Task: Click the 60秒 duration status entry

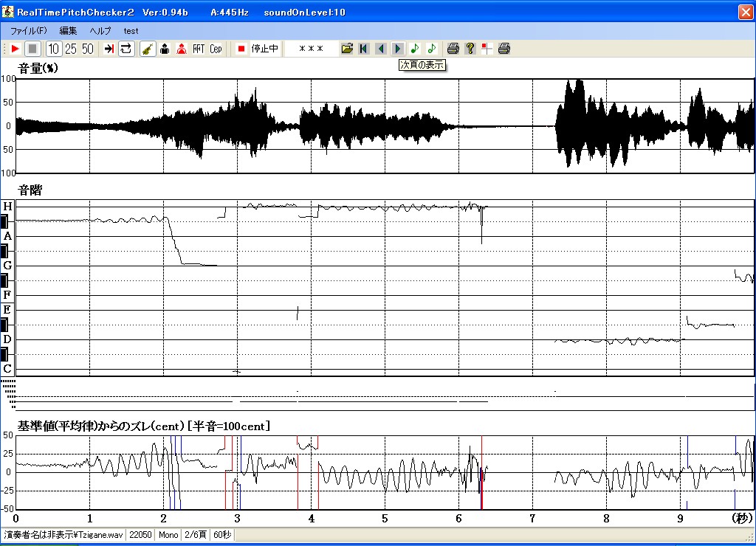Action: (222, 534)
